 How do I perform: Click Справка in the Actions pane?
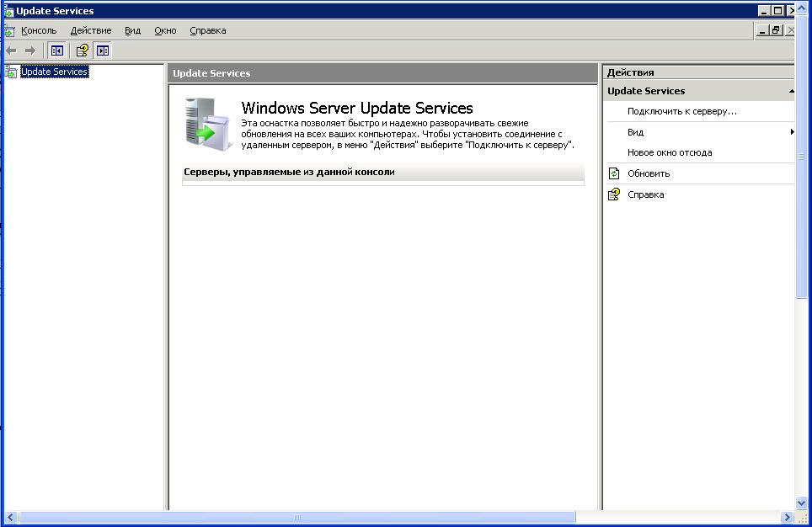click(646, 194)
